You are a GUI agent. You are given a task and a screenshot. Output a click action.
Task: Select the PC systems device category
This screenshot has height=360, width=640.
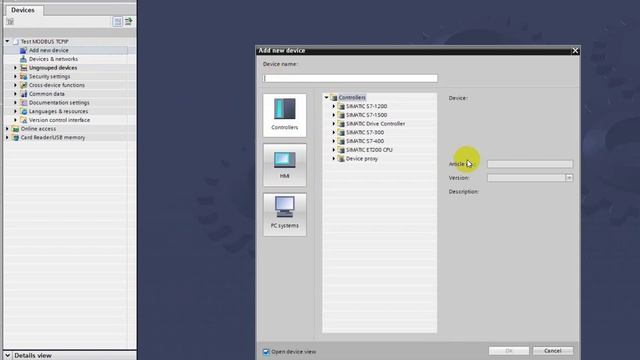pyautogui.click(x=284, y=214)
